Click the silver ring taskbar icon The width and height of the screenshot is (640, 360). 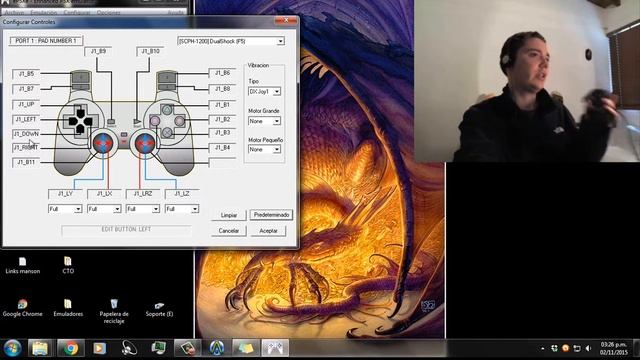(129, 348)
